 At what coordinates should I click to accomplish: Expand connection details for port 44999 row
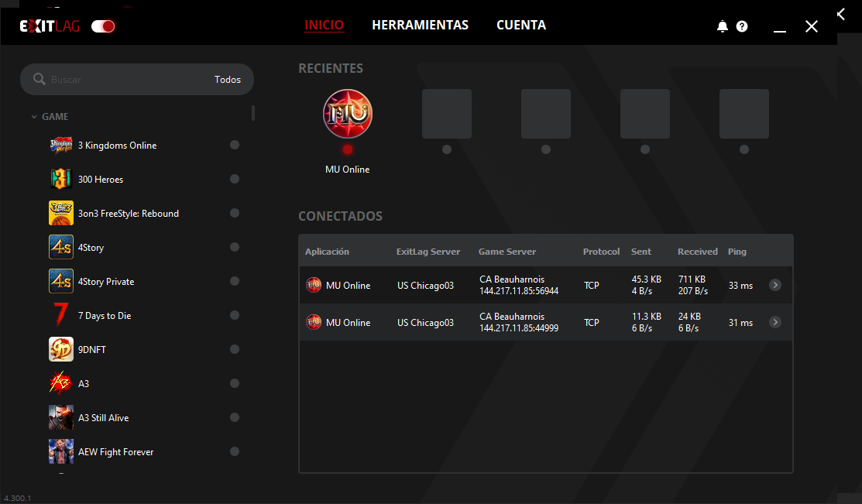point(775,323)
